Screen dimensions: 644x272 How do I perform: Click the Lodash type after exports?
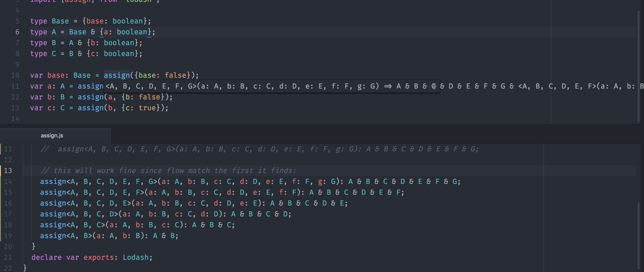[136, 257]
